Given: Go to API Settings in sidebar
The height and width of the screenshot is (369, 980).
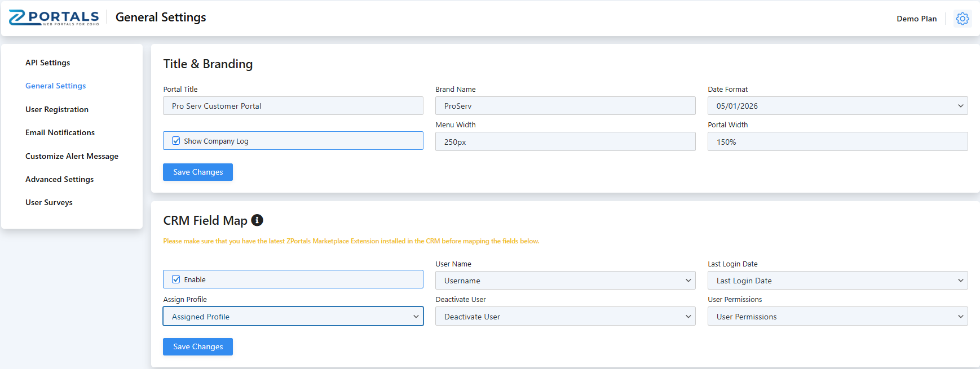Looking at the screenshot, I should [x=48, y=63].
